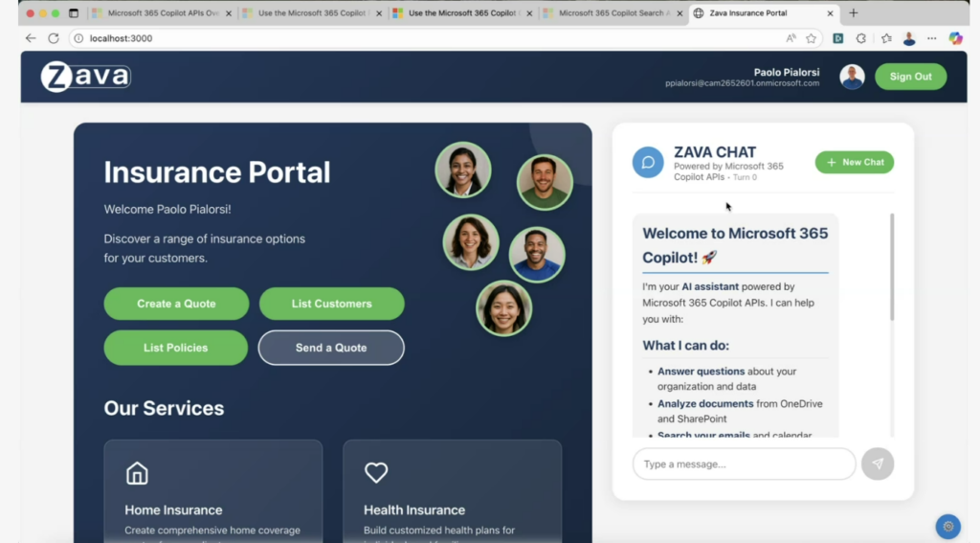The height and width of the screenshot is (543, 980).
Task: Switch to Microsoft 365 Copilot APIs Overview tab
Action: (x=162, y=13)
